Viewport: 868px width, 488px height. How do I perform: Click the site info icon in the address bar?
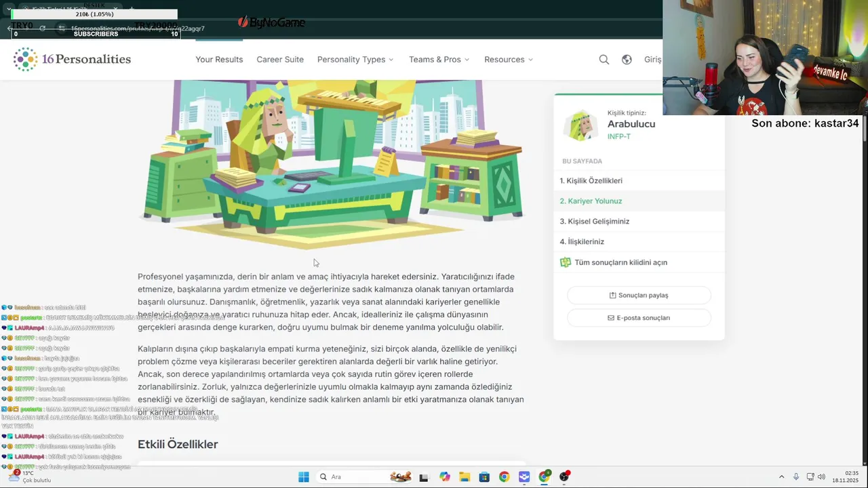click(61, 28)
